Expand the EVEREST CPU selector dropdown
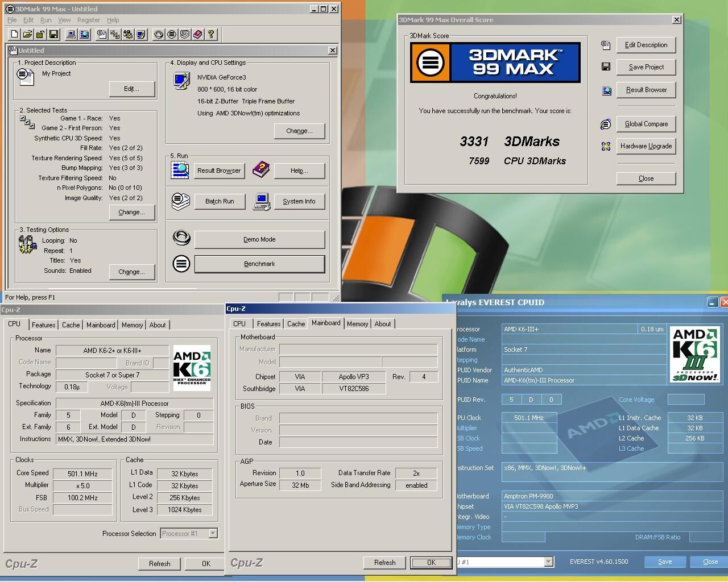Image resolution: width=728 pixels, height=582 pixels. click(548, 562)
